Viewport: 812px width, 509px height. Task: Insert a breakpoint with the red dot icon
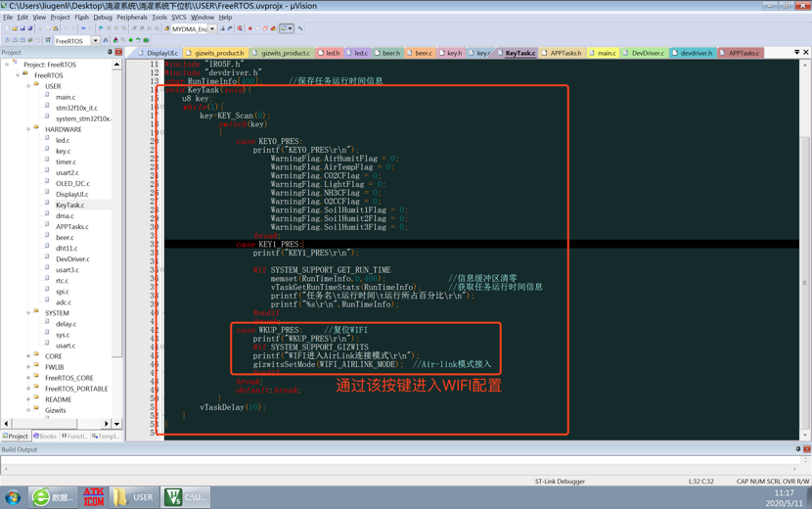click(x=250, y=28)
